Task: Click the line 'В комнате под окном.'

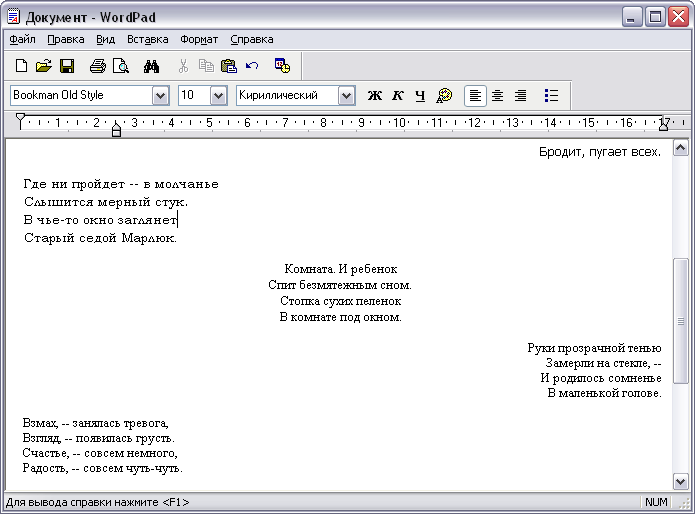Action: [x=340, y=317]
